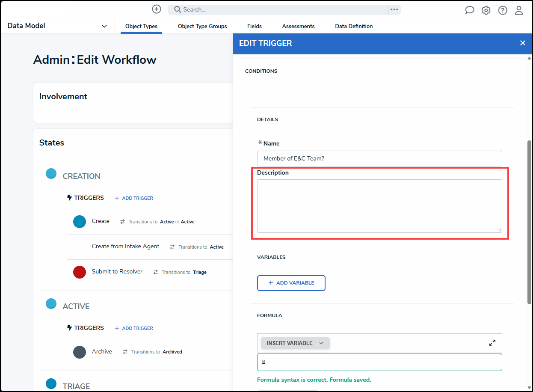This screenshot has width=533, height=392.
Task: Click the plus quick-create icon
Action: (x=157, y=9)
